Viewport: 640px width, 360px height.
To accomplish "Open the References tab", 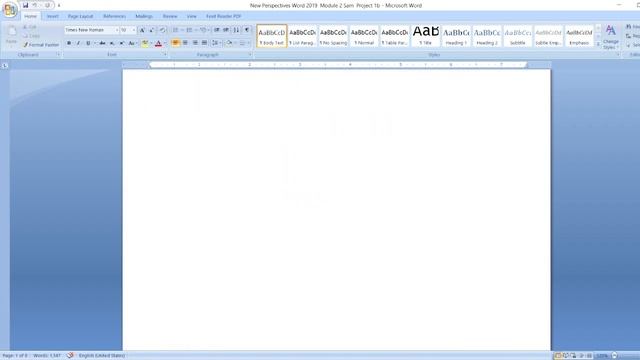I will click(114, 16).
